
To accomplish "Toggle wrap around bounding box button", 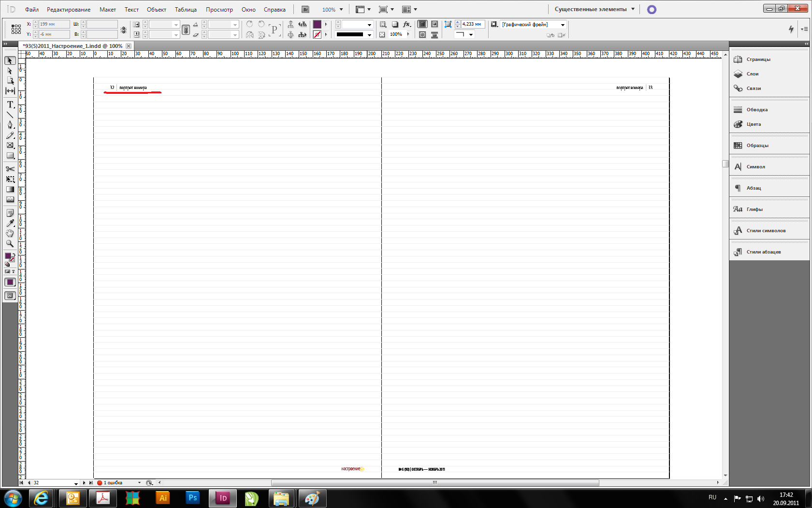I will (435, 24).
